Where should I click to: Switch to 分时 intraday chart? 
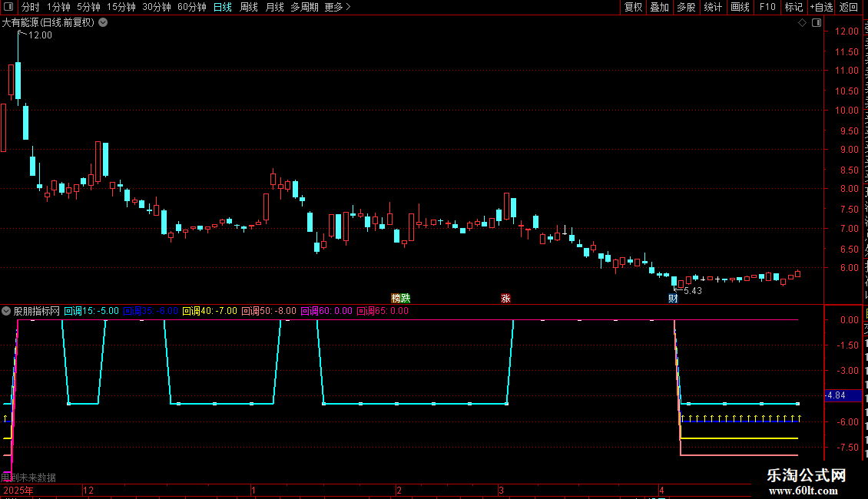(31, 7)
